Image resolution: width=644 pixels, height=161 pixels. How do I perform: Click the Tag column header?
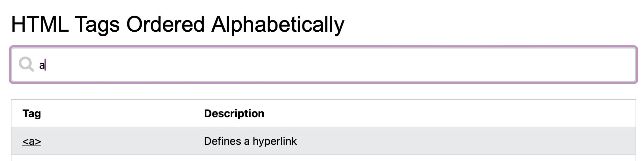[x=32, y=114]
